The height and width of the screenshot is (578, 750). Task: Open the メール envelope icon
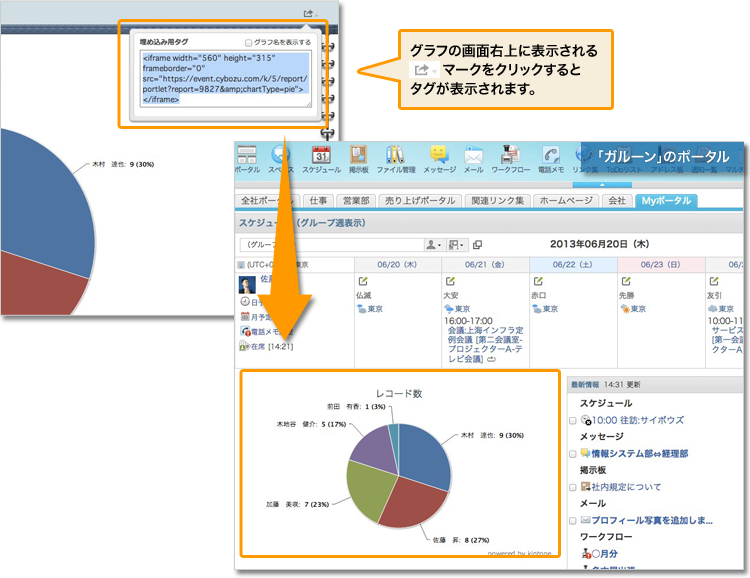click(474, 155)
